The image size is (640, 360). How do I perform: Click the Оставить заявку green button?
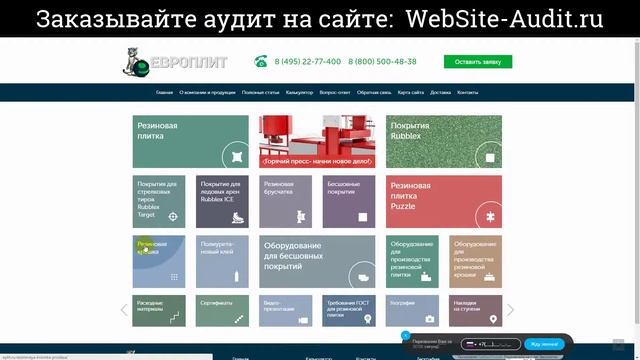pyautogui.click(x=478, y=62)
